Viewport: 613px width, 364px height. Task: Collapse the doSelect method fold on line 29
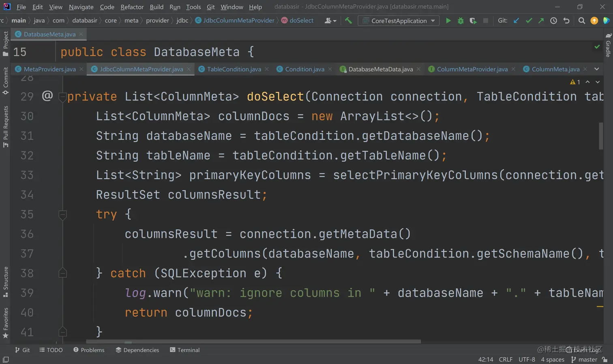coord(62,97)
